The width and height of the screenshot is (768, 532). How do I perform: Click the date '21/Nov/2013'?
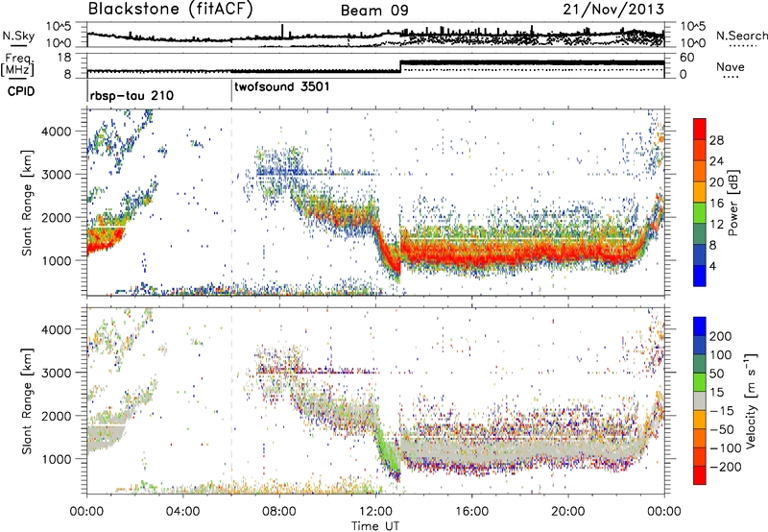(613, 10)
